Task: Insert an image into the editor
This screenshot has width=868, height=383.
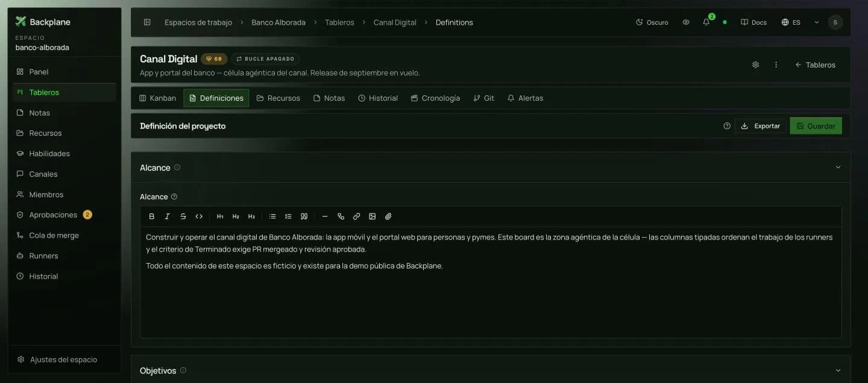Action: click(373, 217)
